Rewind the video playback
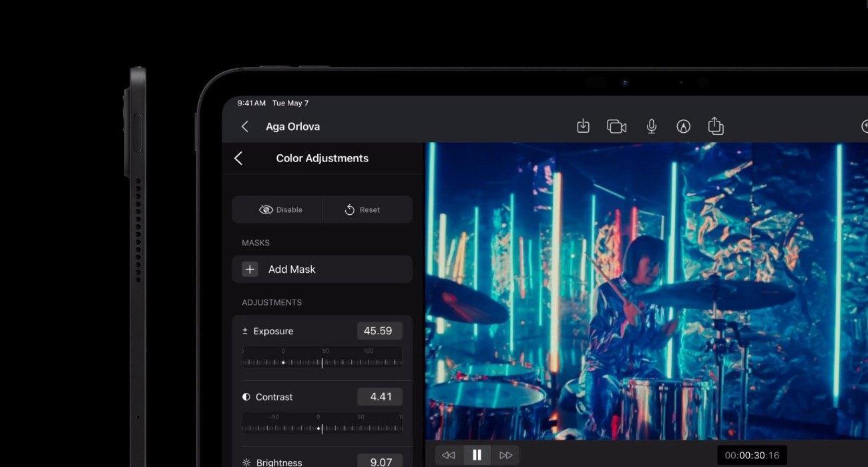 pos(449,455)
